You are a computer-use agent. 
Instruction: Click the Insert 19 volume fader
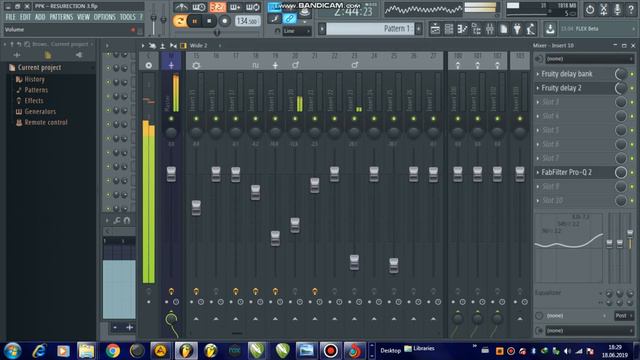pos(276,238)
